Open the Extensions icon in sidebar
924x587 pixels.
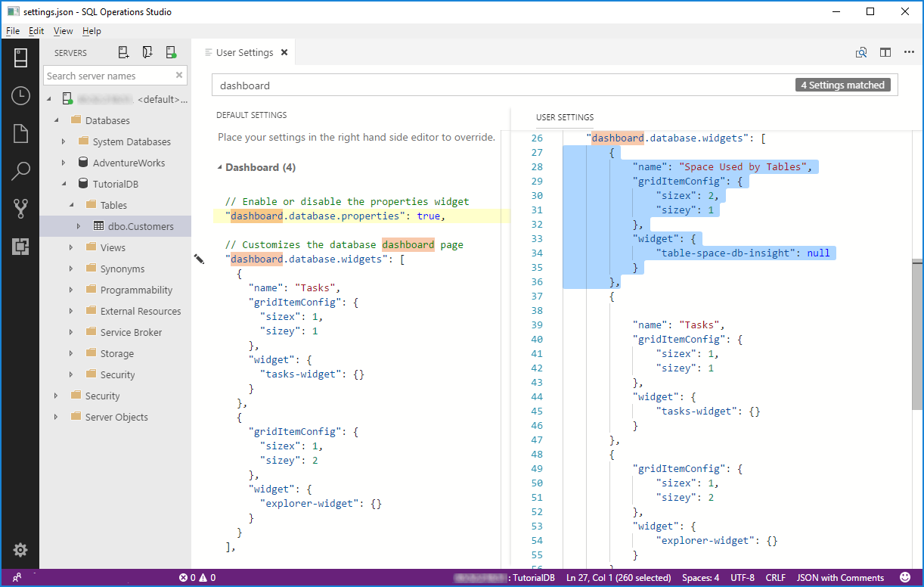tap(20, 246)
